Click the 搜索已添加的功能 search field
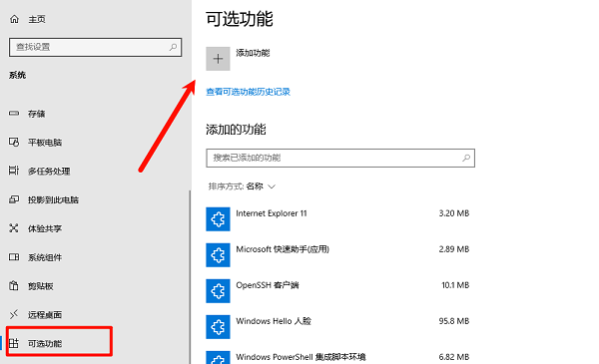The image size is (599, 364). (340, 158)
